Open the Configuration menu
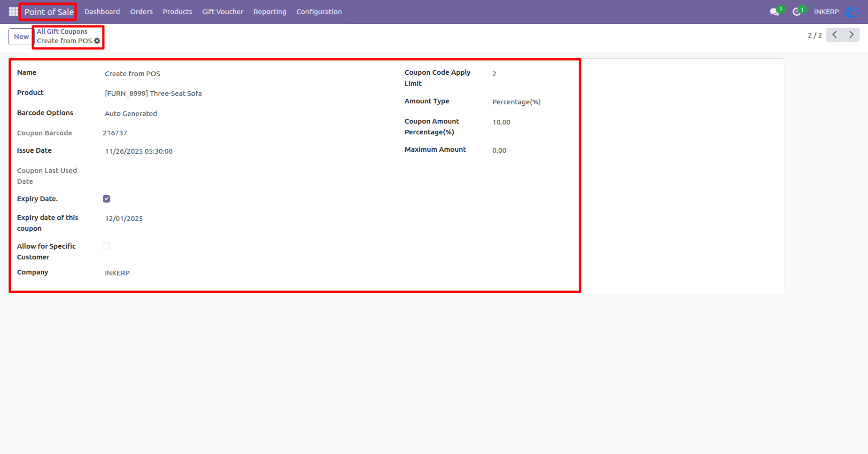 pos(319,12)
